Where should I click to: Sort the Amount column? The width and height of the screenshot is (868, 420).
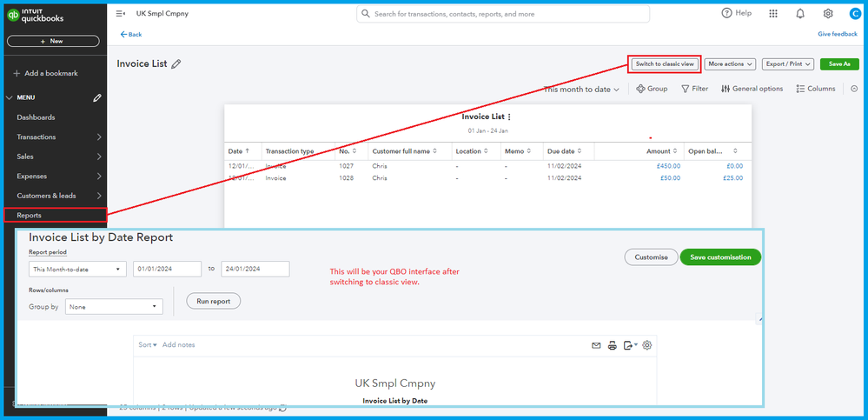pyautogui.click(x=675, y=151)
